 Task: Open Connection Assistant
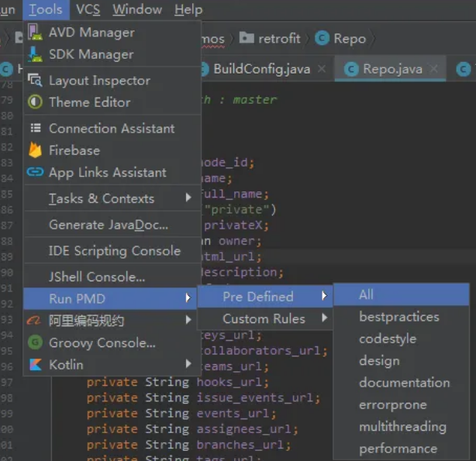coord(112,129)
